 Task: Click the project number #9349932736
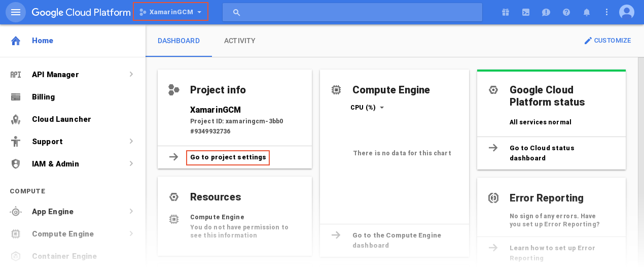210,131
